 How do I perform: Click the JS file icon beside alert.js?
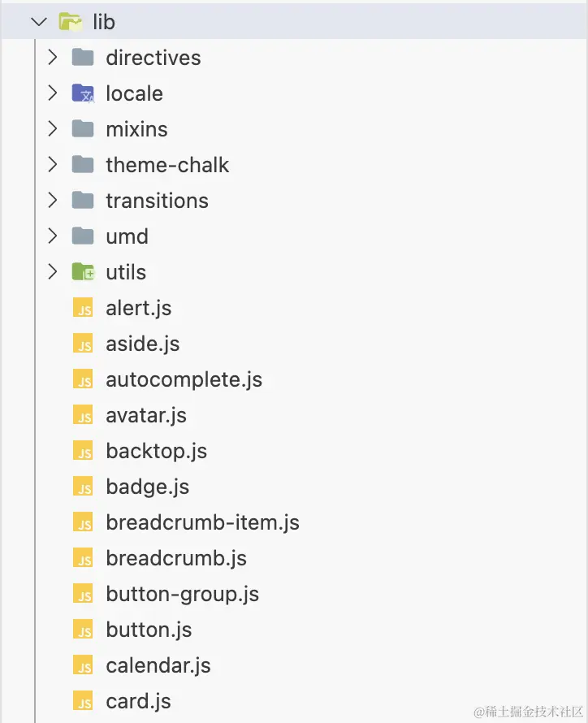(x=83, y=309)
